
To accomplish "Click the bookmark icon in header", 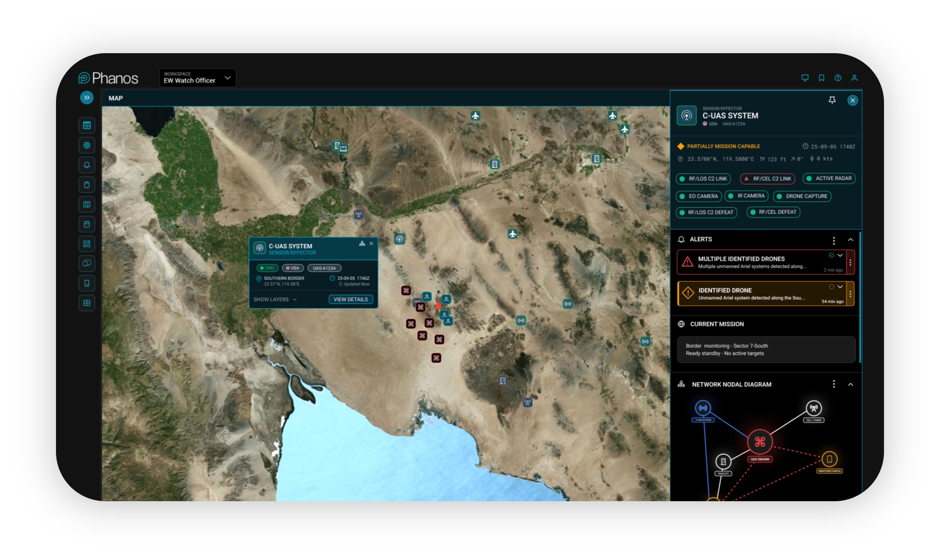I will 821,78.
